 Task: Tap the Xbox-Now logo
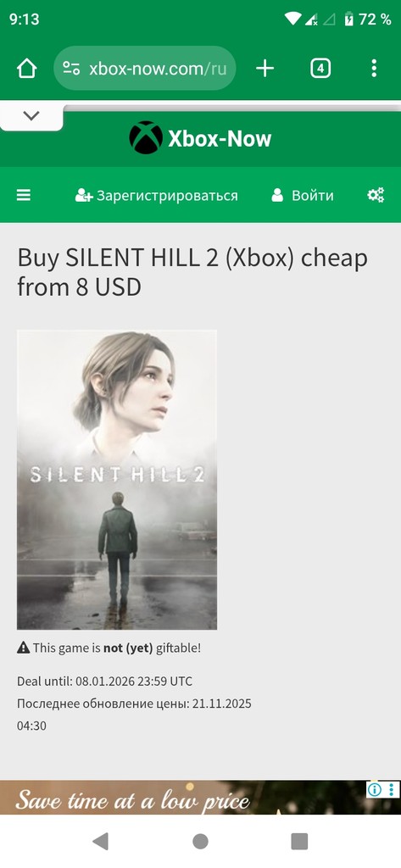(x=200, y=138)
